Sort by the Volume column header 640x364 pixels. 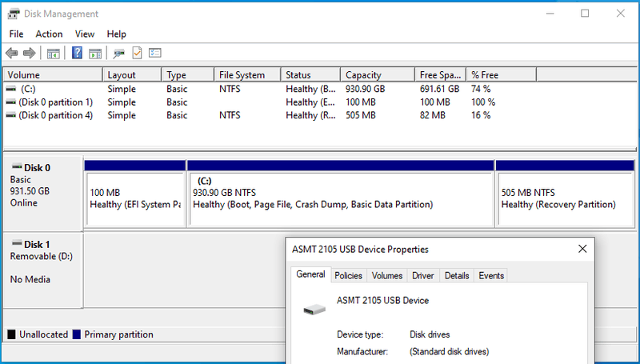click(53, 75)
